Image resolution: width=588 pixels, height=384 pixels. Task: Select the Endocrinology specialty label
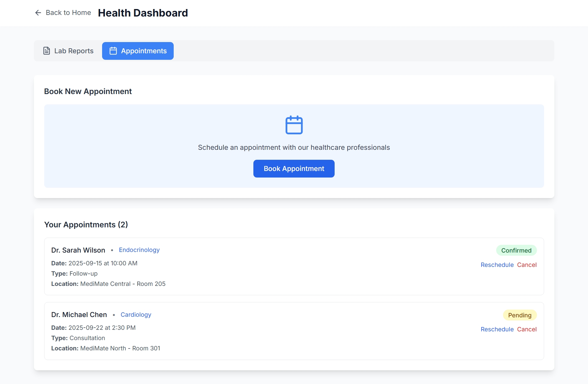(139, 250)
